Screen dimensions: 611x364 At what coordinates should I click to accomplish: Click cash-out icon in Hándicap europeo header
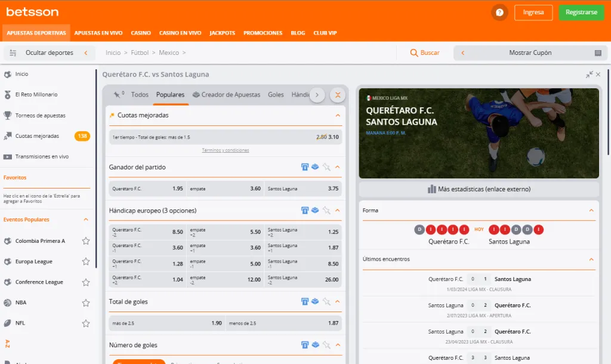coord(305,211)
